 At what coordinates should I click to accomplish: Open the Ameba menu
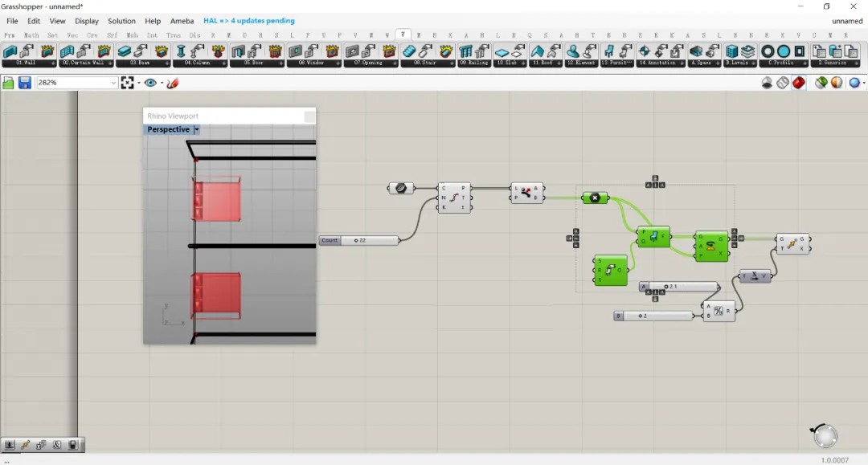point(182,21)
